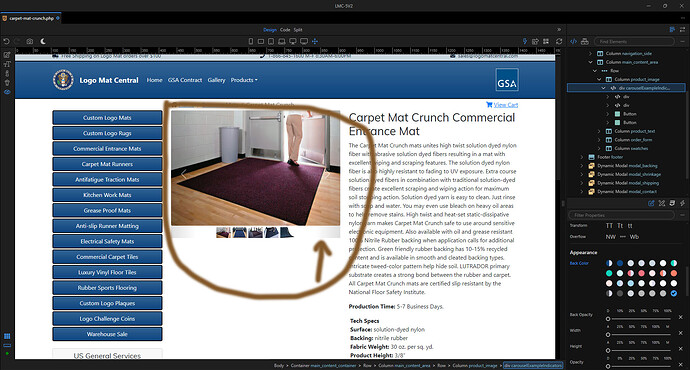Open the DOM code-brackets panel icon

(x=573, y=41)
